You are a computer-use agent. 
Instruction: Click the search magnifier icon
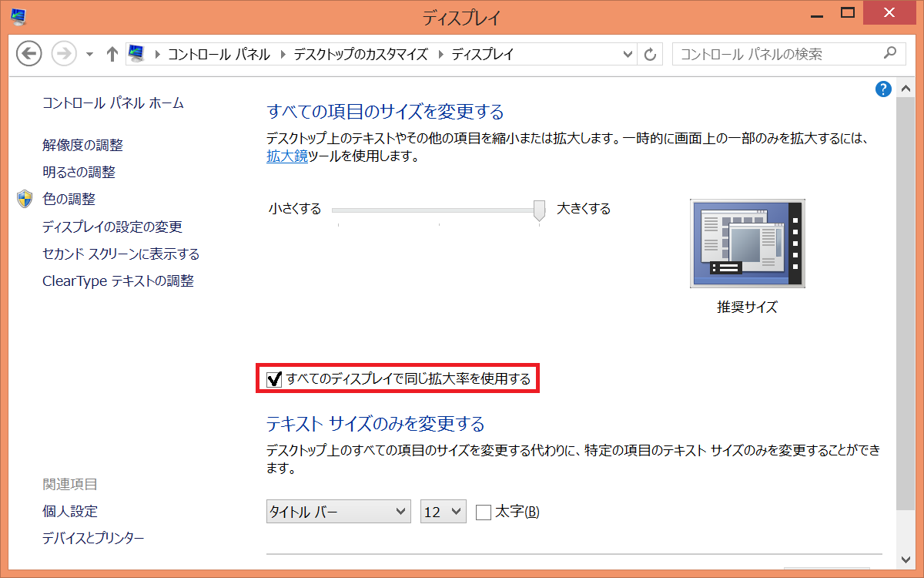(889, 53)
